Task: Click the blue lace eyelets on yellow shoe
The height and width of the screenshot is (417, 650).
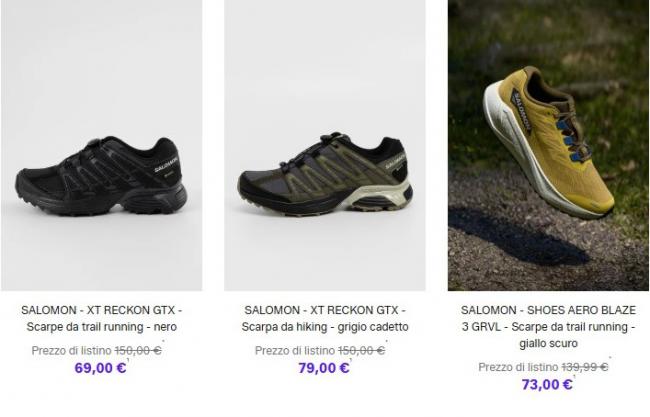Action: pos(568,141)
